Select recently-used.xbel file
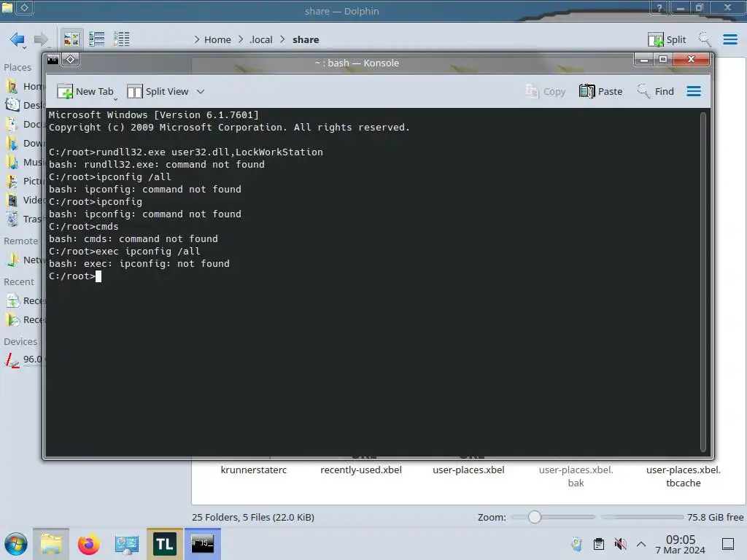The width and height of the screenshot is (747, 560). click(360, 470)
